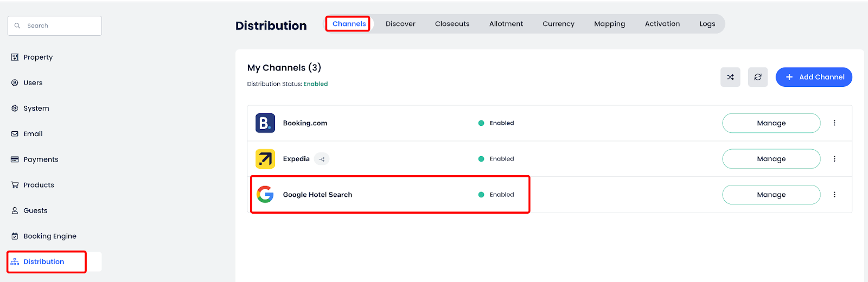Open the Booking.com three-dot options menu
Viewport: 868px width, 282px height.
(834, 123)
